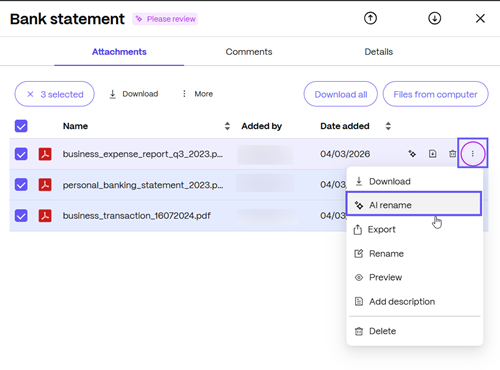Click the download arrow icon in header
The image size is (500, 370).
coord(434,18)
